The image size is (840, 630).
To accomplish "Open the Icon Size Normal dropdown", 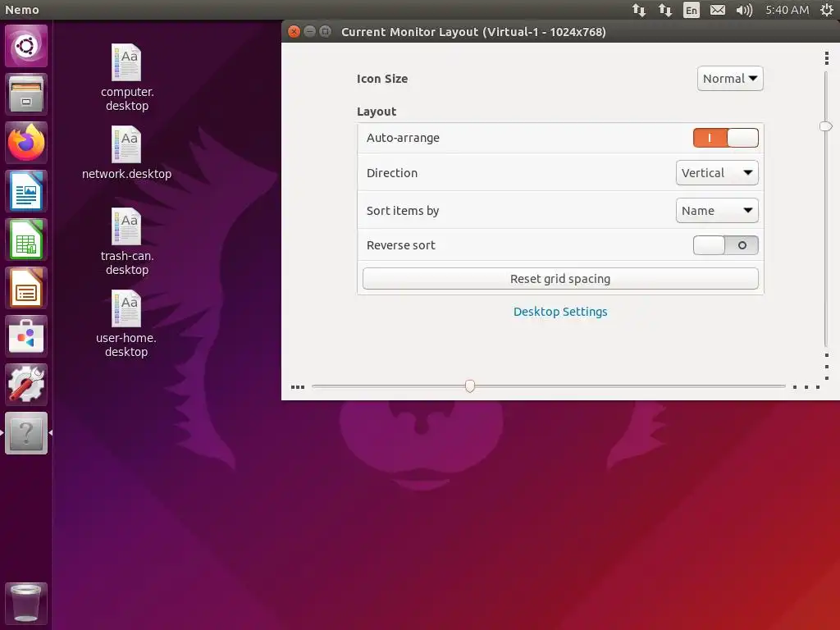I will click(x=729, y=79).
